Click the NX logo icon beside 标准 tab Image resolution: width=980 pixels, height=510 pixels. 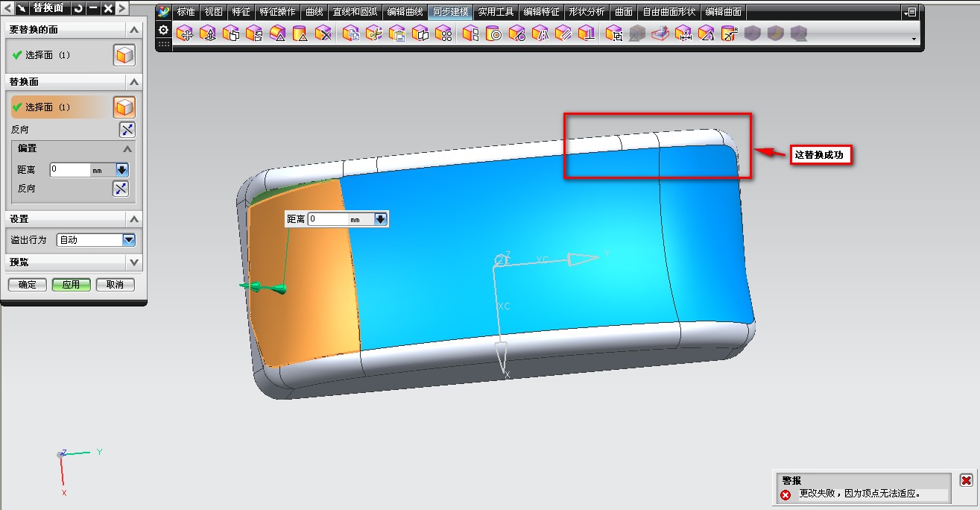click(164, 12)
